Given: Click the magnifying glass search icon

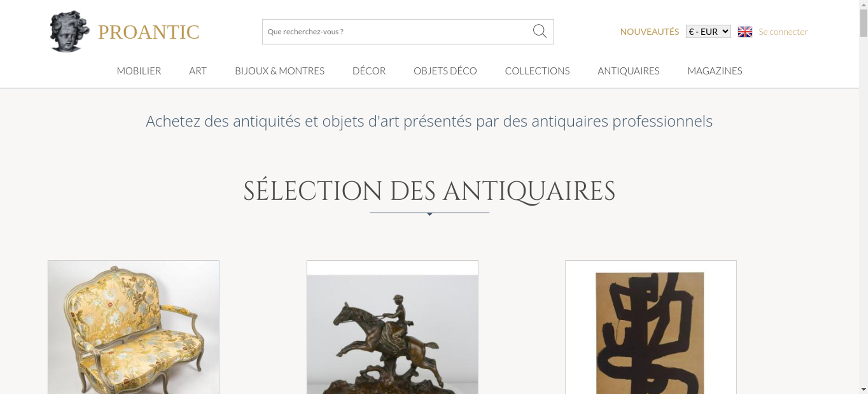Looking at the screenshot, I should [x=539, y=31].
